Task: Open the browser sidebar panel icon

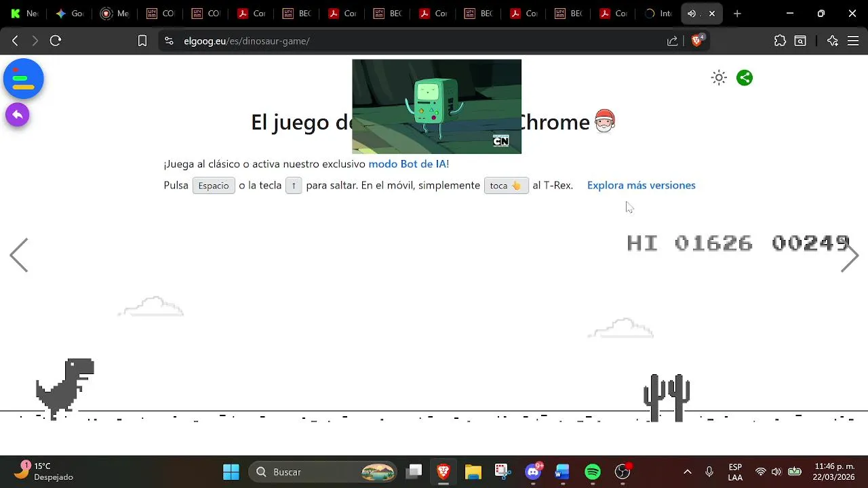Action: pyautogui.click(x=800, y=41)
